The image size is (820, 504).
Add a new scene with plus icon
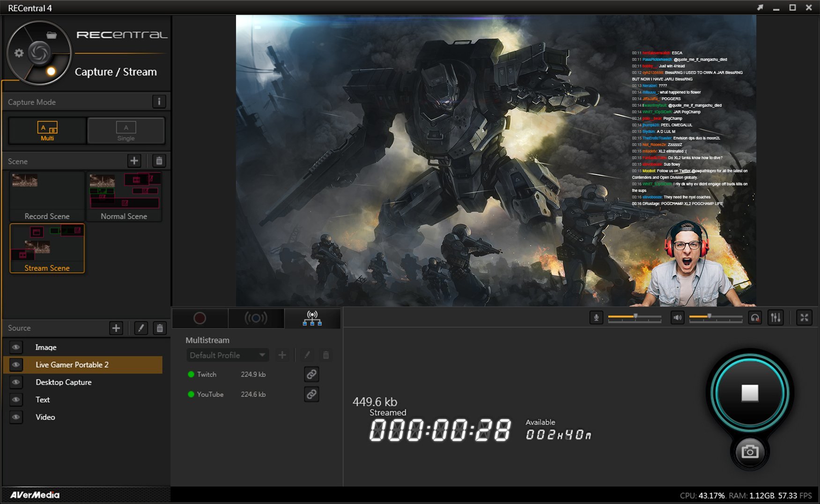coord(134,161)
